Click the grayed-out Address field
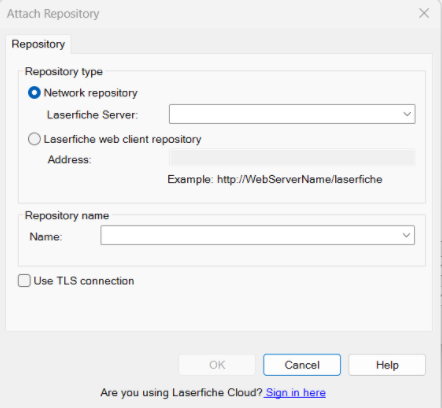The width and height of the screenshot is (442, 408). point(292,158)
